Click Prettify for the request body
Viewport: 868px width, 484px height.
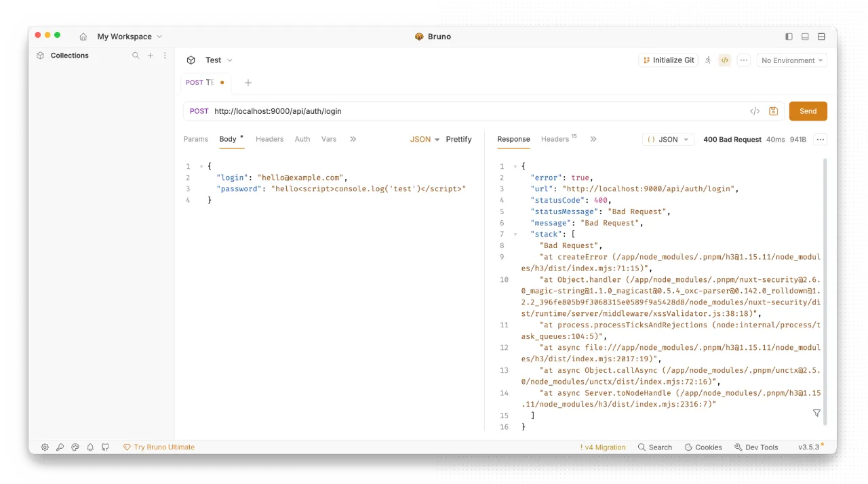(x=458, y=139)
